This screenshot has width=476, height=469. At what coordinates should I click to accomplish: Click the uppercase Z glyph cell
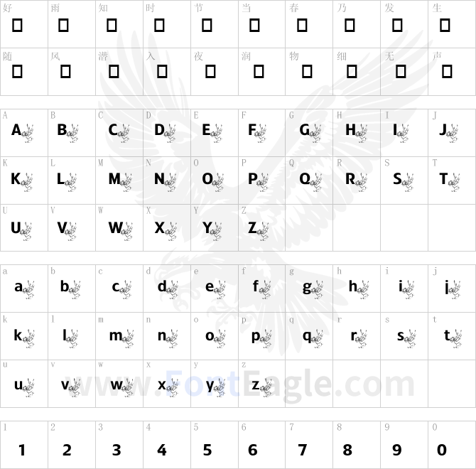[261, 227]
